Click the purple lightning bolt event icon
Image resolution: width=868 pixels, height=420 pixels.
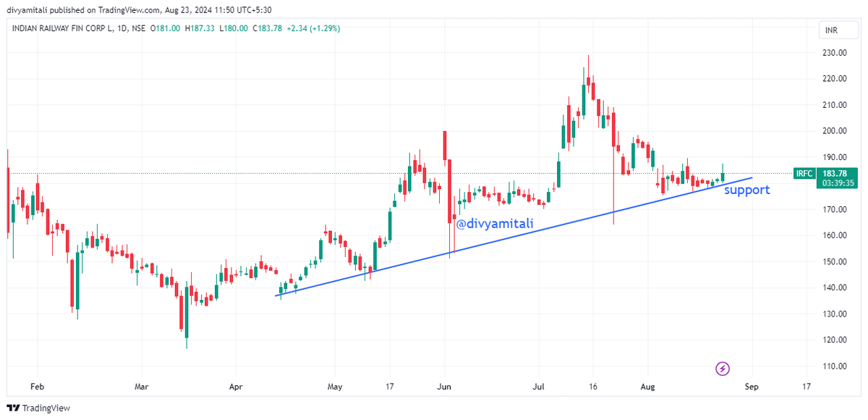point(723,369)
